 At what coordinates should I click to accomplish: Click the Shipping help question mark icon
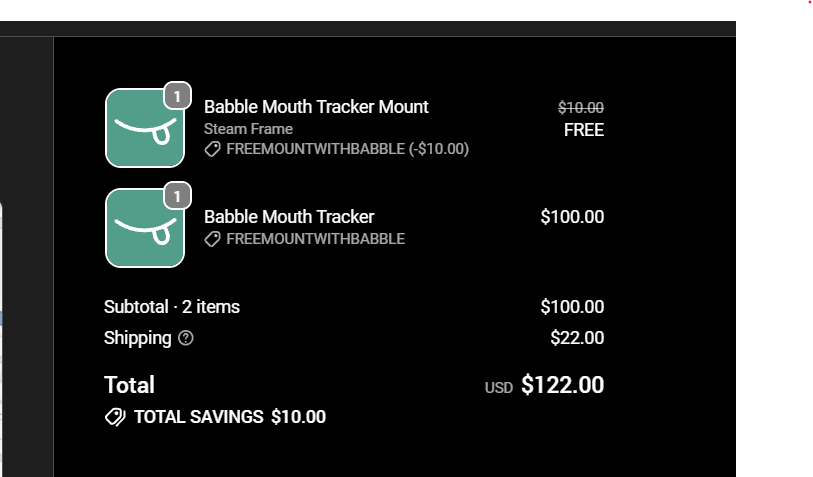[x=186, y=338]
